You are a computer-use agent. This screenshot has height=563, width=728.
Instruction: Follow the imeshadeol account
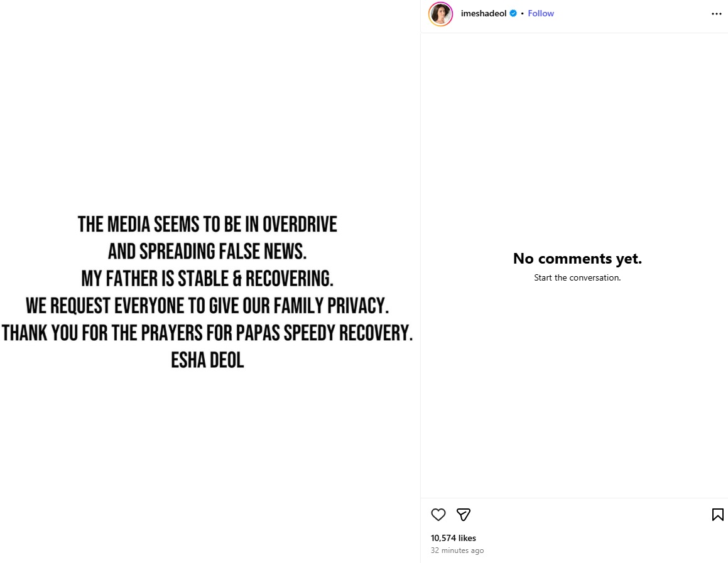click(x=541, y=13)
